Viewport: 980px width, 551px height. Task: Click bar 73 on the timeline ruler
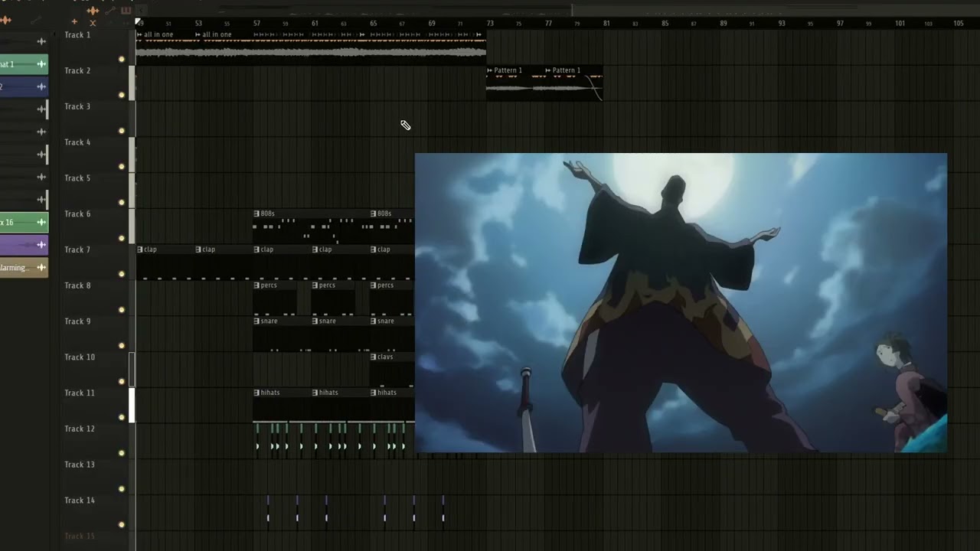pyautogui.click(x=490, y=24)
